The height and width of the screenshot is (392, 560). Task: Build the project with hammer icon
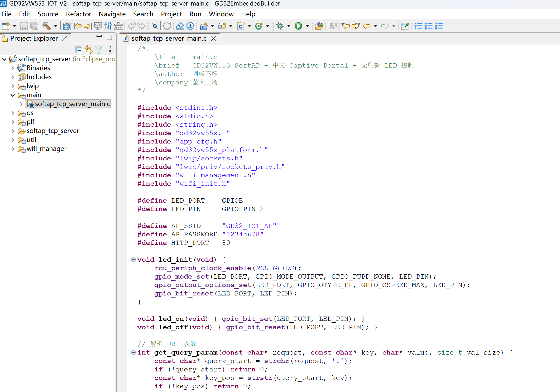pos(46,26)
